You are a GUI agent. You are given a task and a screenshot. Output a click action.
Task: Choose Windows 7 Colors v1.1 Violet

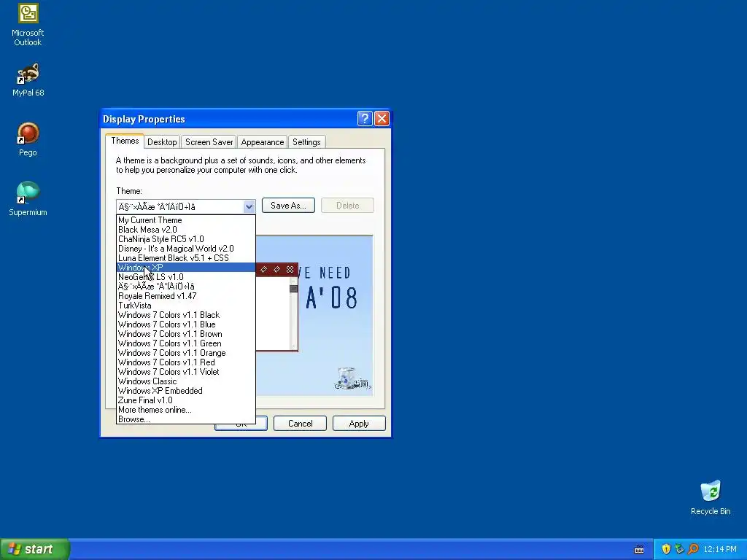point(186,372)
